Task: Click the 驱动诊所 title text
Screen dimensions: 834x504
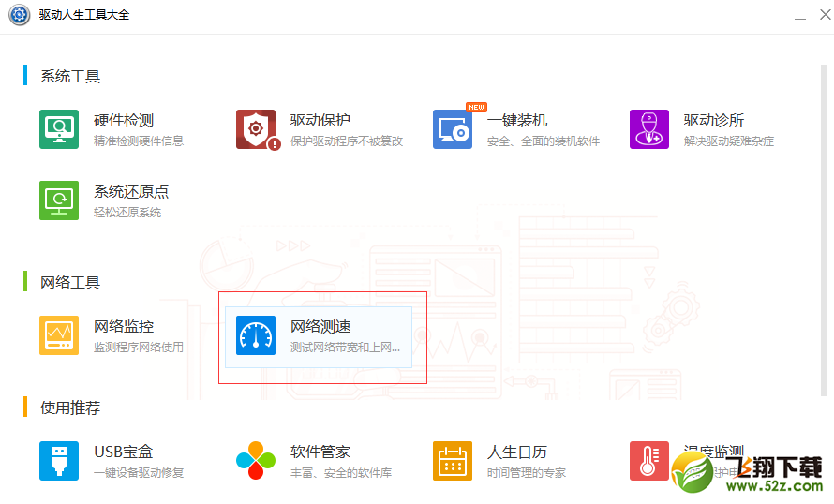Action: [x=714, y=121]
